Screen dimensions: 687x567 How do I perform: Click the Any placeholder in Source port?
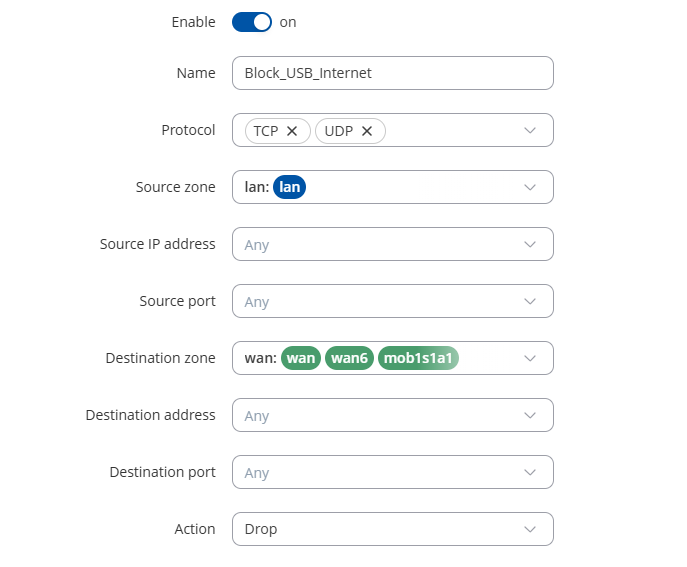[257, 302]
